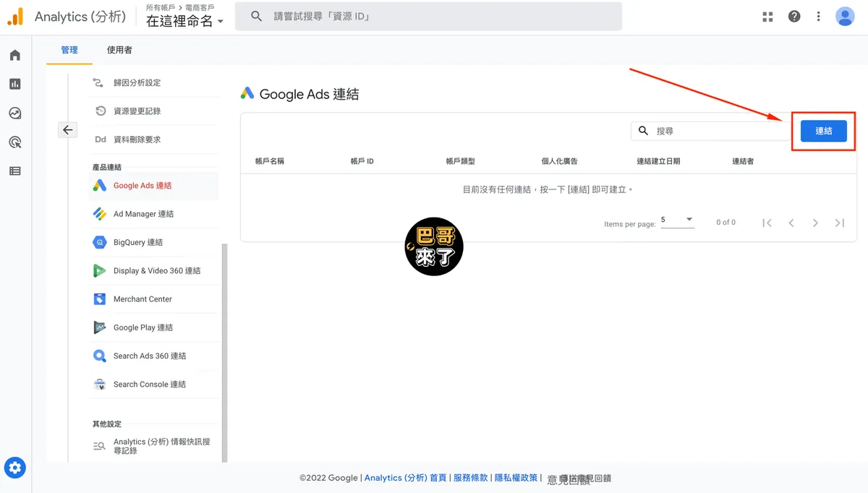Click the Analytics 情報快訊搜尋記錄 icon
This screenshot has height=493, width=868.
tap(100, 446)
